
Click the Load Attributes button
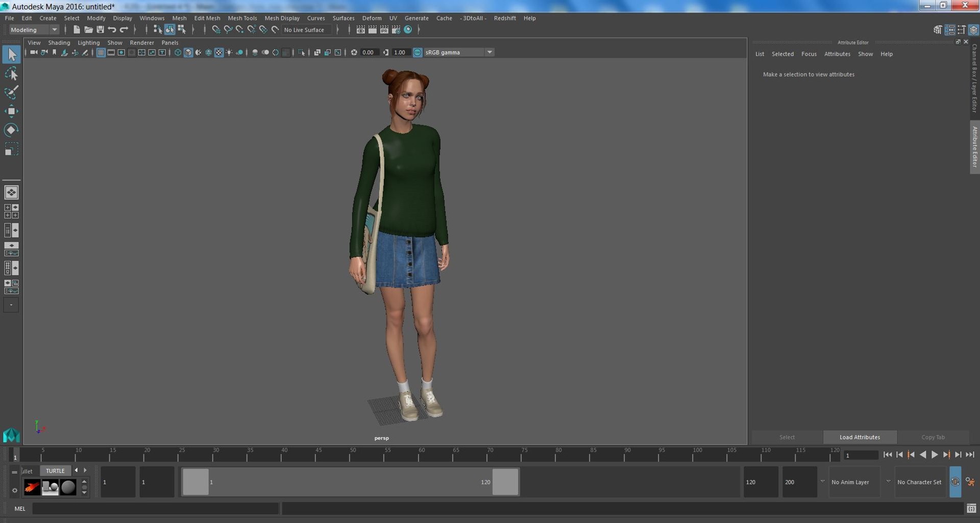coord(860,437)
